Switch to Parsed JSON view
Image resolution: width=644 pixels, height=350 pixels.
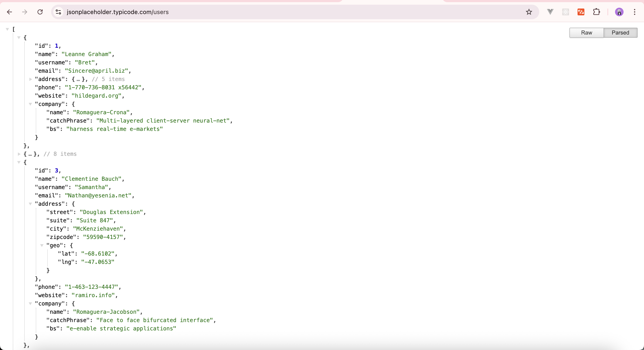click(x=620, y=33)
